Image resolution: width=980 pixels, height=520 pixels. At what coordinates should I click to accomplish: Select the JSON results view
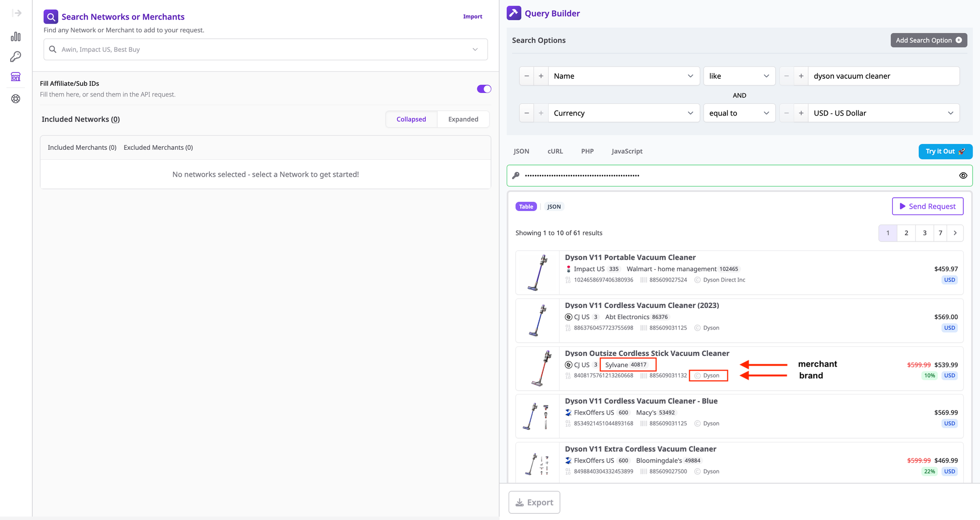pyautogui.click(x=554, y=207)
